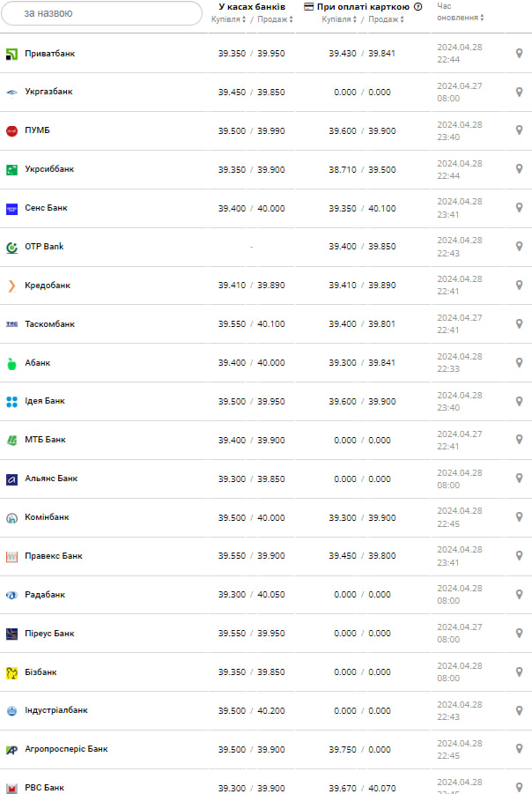Show Абанк branch location pin
The height and width of the screenshot is (794, 532).
pos(519,362)
